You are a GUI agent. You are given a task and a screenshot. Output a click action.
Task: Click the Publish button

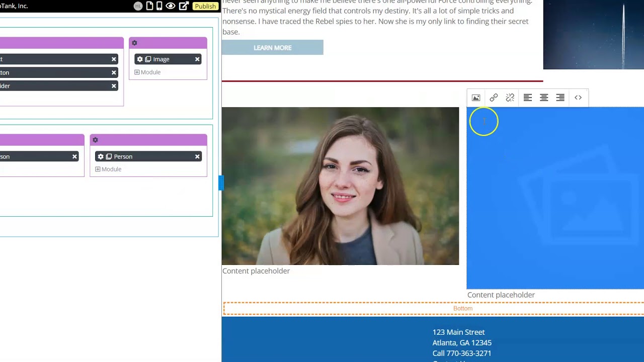point(205,6)
